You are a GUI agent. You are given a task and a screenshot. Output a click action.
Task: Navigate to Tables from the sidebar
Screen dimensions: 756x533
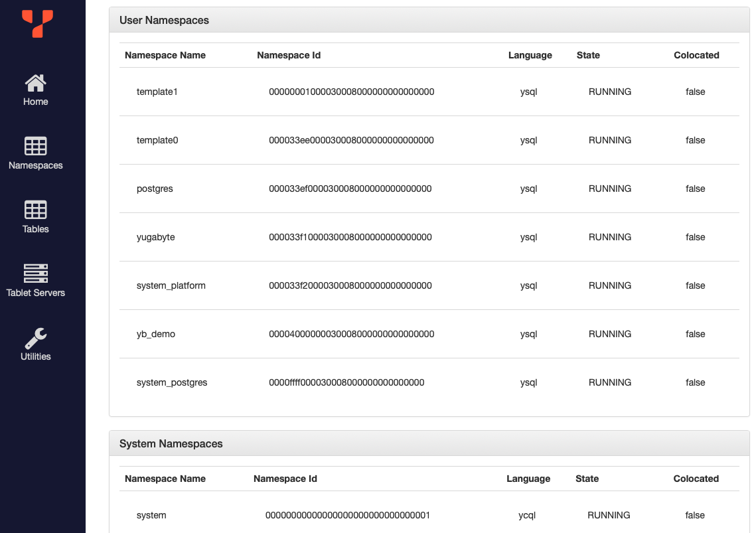[x=35, y=228]
